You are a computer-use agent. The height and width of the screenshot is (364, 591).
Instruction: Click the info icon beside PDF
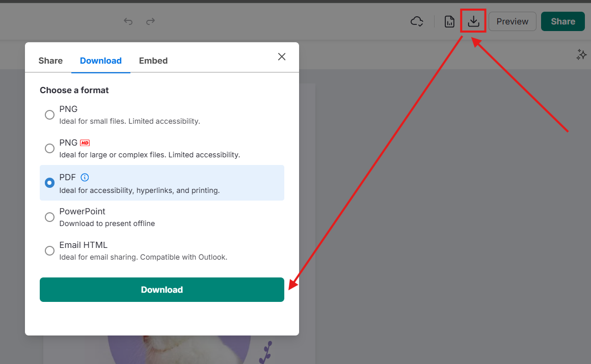point(85,178)
